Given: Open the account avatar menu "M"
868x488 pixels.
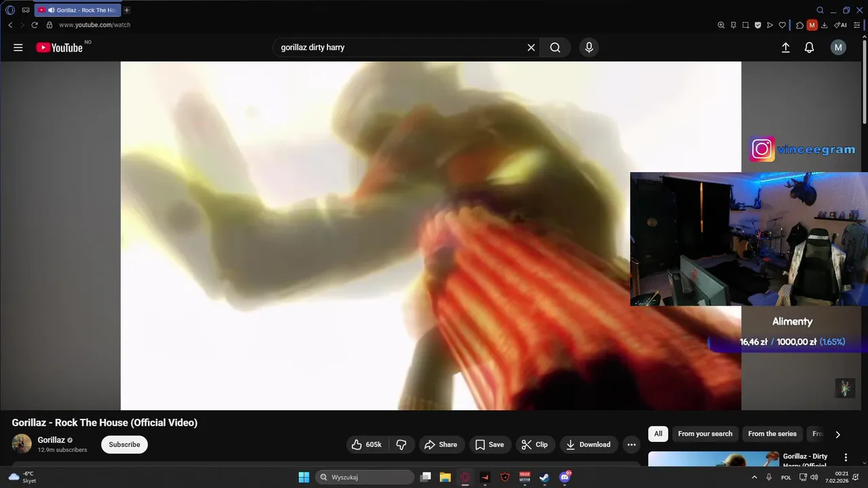Looking at the screenshot, I should click(838, 47).
